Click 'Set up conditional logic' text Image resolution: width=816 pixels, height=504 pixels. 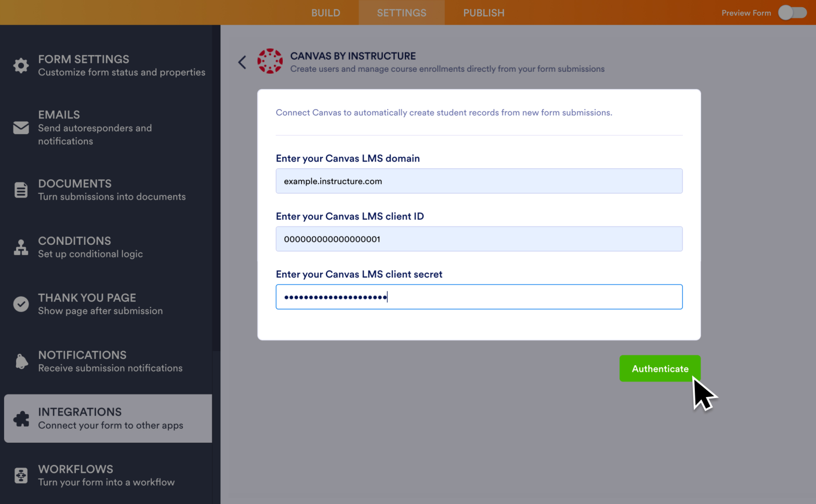point(90,254)
